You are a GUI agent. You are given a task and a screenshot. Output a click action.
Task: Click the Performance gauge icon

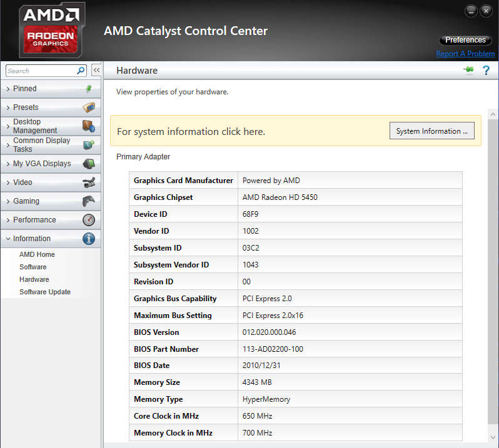point(88,220)
